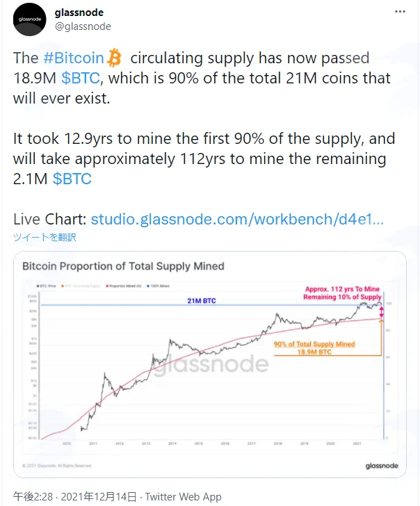Click the Twitter Web App source label
The height and width of the screenshot is (506, 420).
point(183,497)
